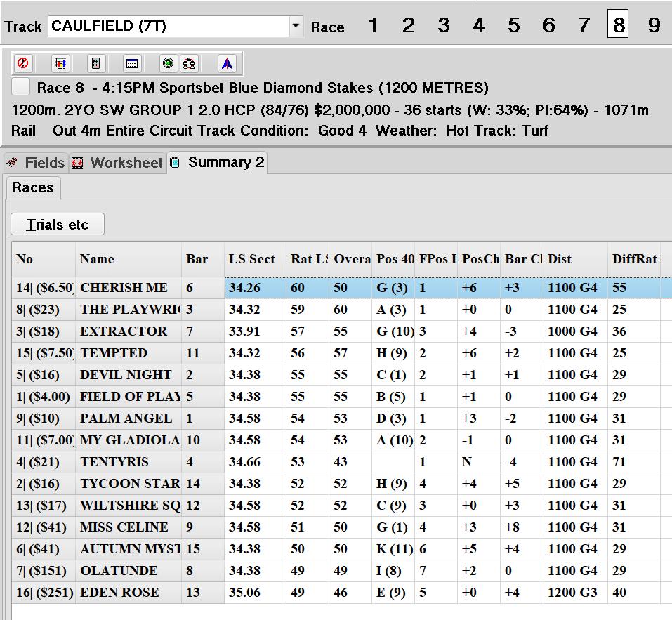The height and width of the screenshot is (620, 672).
Task: Click the table grid toolbar icon
Action: (131, 64)
